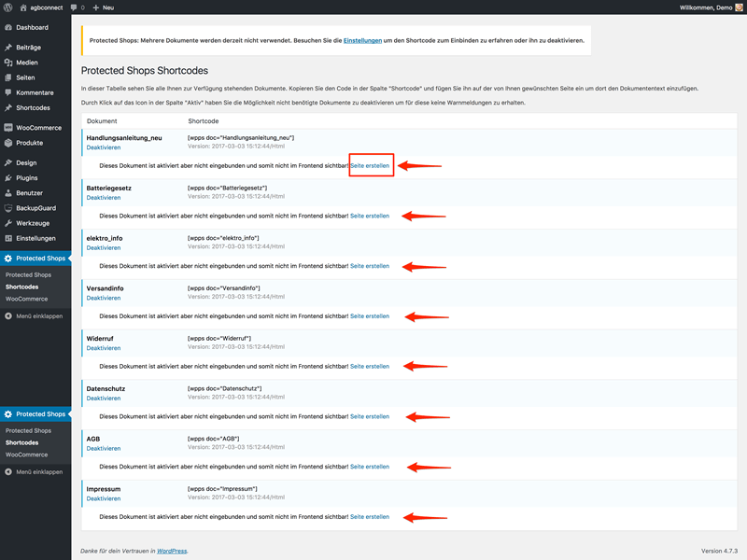Open the agbconnect site home icon
This screenshot has height=560, width=747.
coord(22,7)
